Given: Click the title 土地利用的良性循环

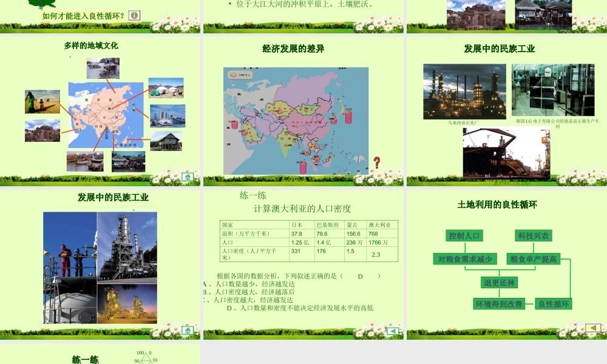Looking at the screenshot, I should coord(497,204).
